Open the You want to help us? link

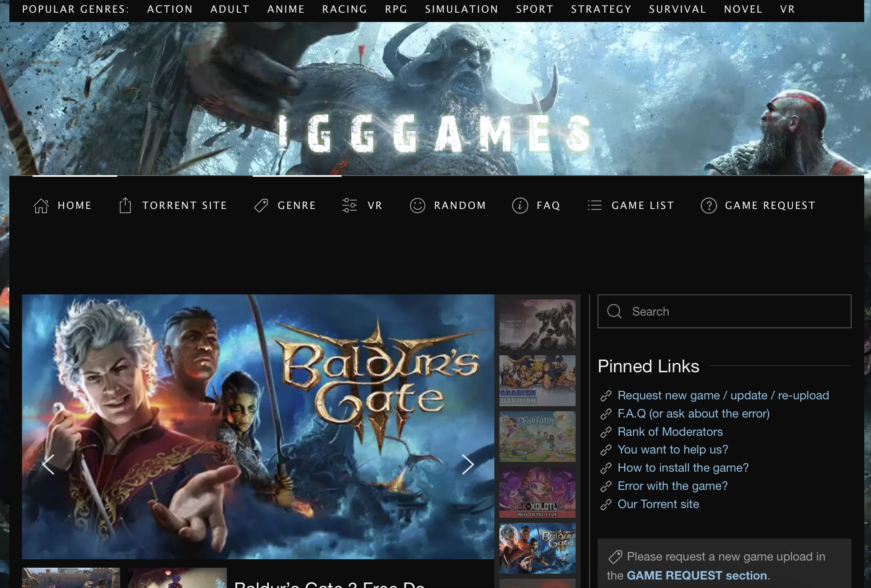[673, 450]
